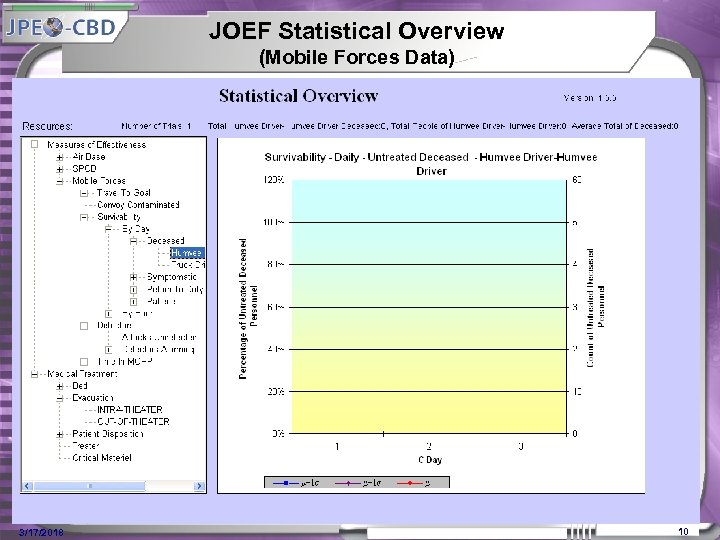Select Critical Materiel tree item
This screenshot has width=720, height=540.
102,458
